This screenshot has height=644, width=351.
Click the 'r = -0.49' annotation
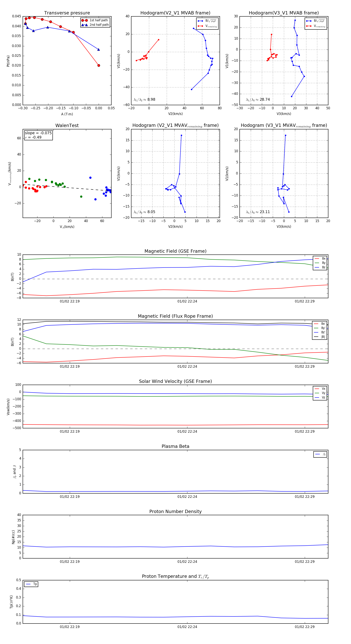coord(33,137)
